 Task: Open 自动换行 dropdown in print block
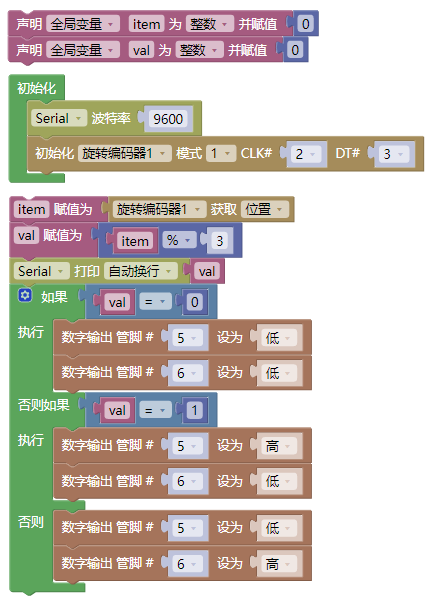click(x=141, y=271)
